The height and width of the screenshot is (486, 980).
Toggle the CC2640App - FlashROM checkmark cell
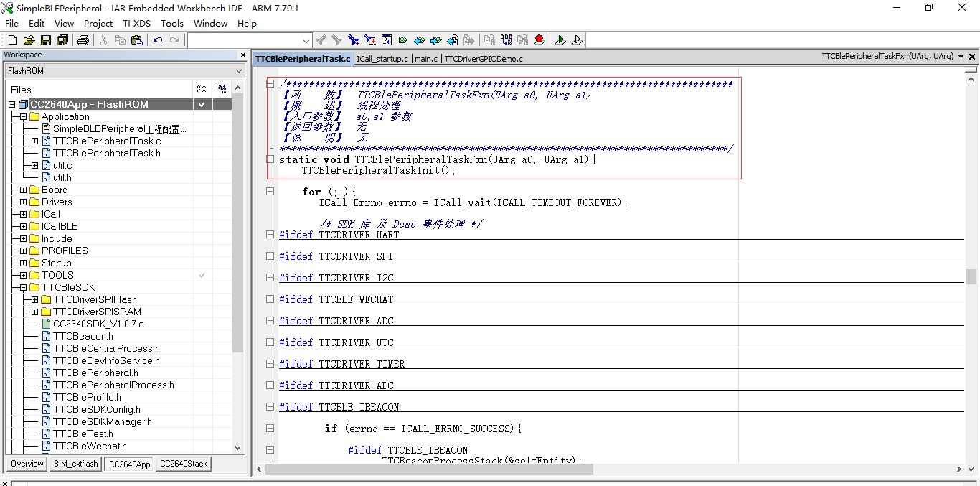click(202, 104)
